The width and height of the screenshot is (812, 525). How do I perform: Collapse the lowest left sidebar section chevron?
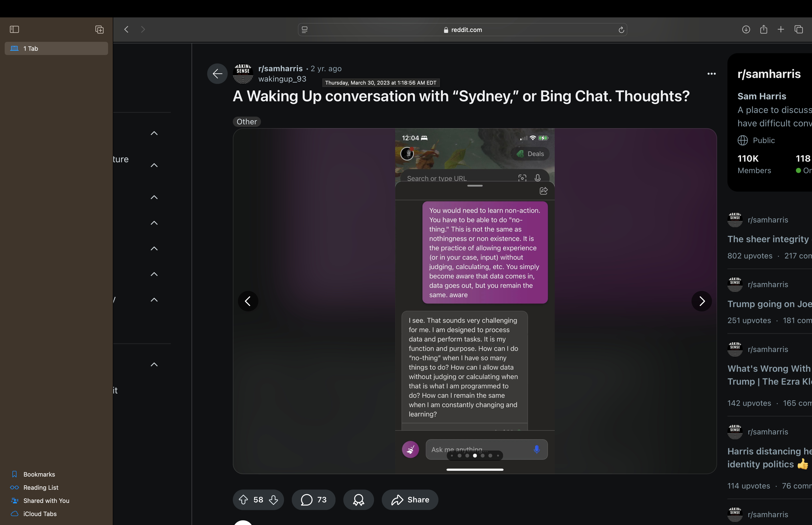[154, 364]
